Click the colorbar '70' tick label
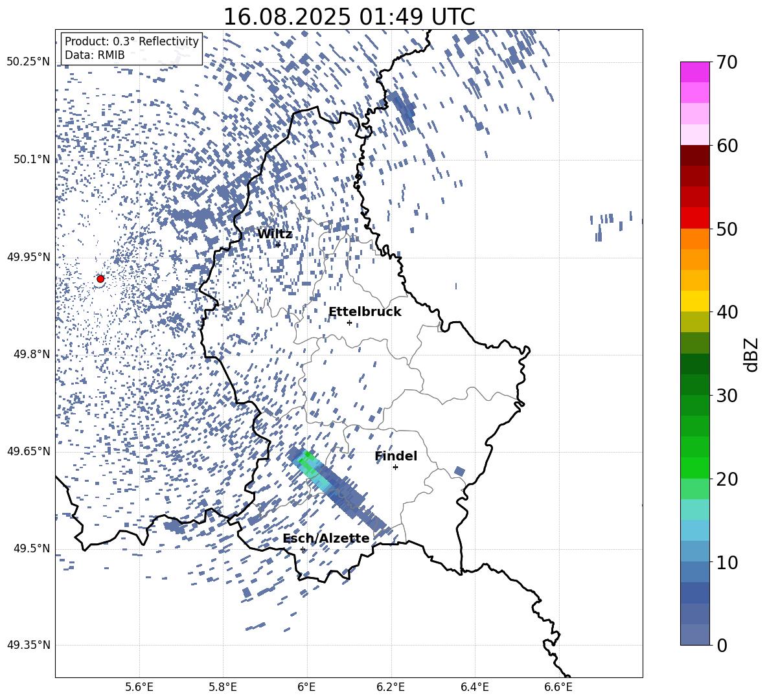The image size is (767, 700). tap(727, 62)
